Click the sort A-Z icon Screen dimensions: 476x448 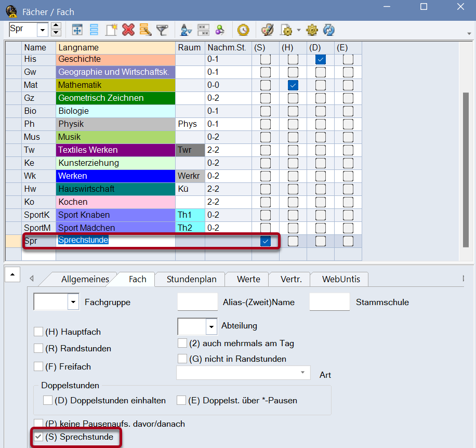pyautogui.click(x=186, y=30)
